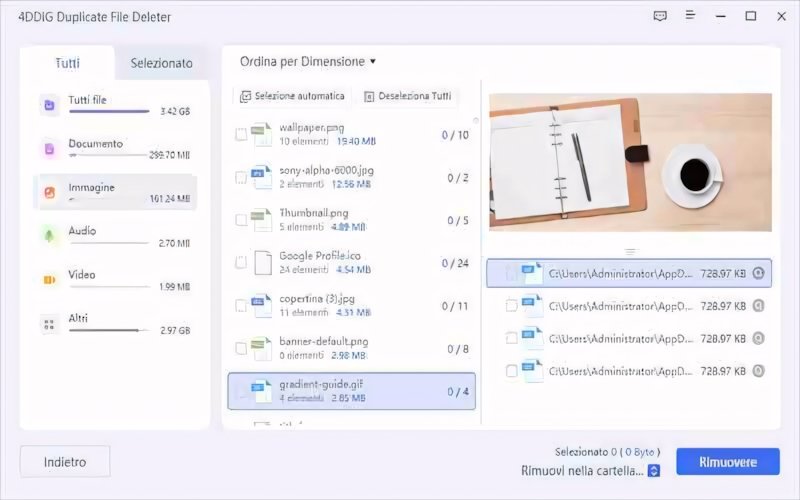Click the 0 / 11 count for copertina (3).jpg

(455, 306)
